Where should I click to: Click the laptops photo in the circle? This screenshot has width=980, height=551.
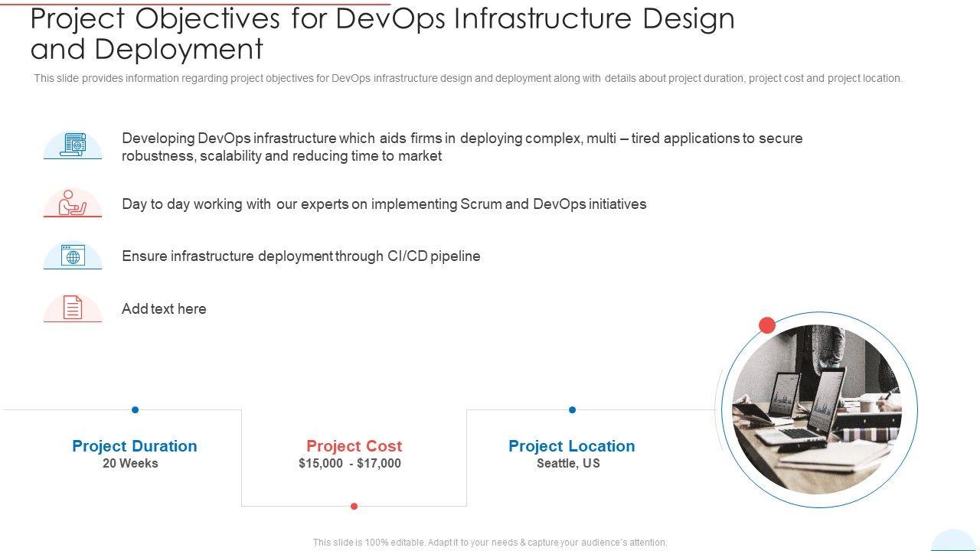tap(817, 409)
